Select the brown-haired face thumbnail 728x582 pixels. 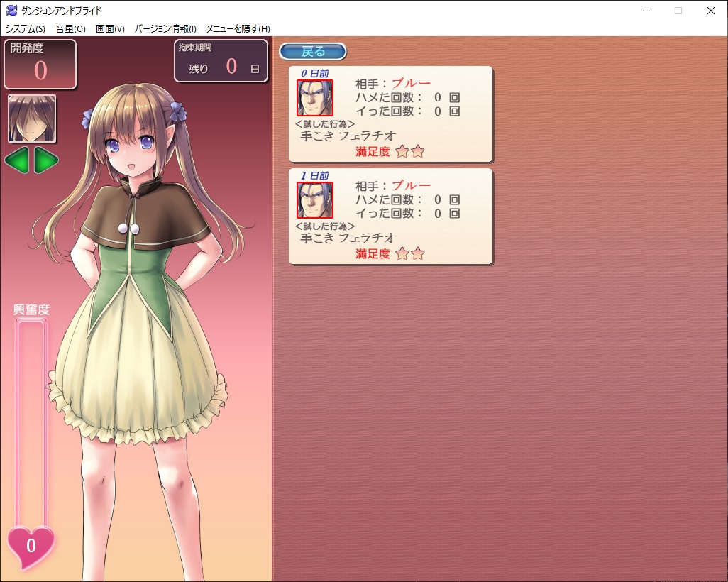point(32,119)
